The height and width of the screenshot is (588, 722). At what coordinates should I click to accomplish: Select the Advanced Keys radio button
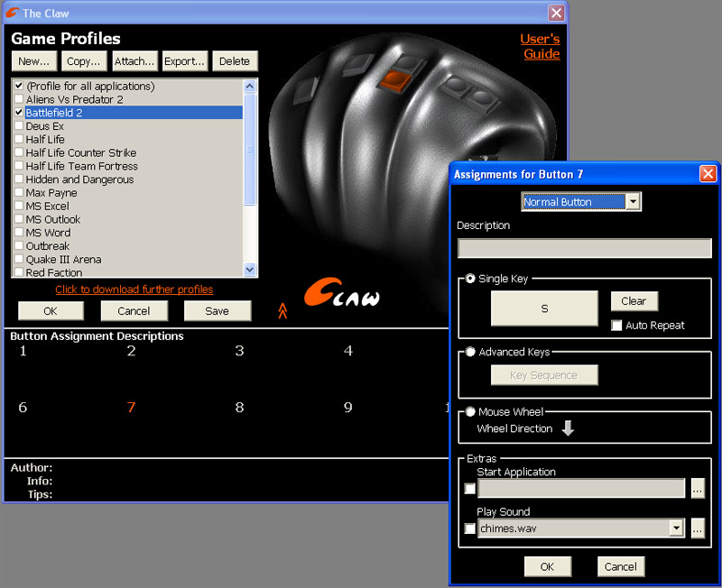[470, 352]
